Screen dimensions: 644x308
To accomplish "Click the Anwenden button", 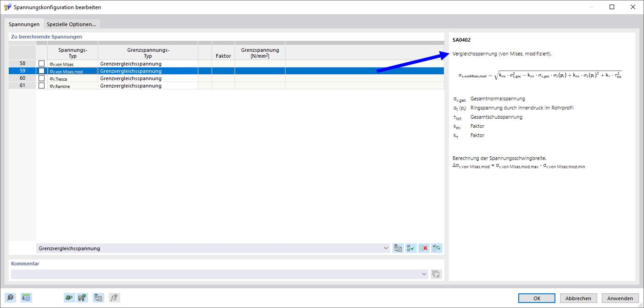I will pos(620,298).
